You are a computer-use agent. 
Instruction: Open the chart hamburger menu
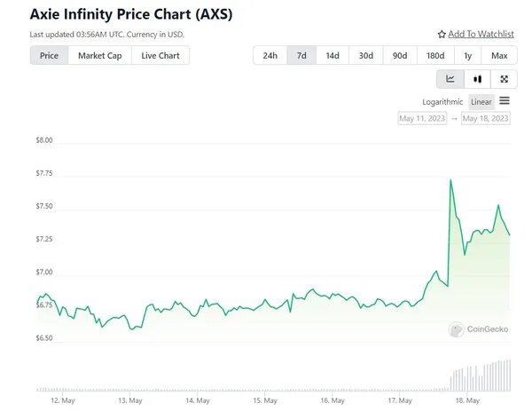[505, 101]
